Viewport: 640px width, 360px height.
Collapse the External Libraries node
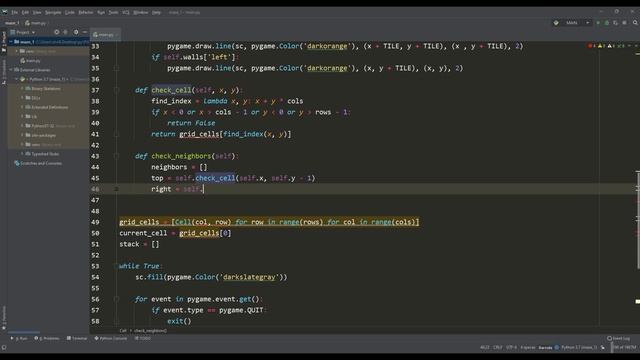(11, 70)
